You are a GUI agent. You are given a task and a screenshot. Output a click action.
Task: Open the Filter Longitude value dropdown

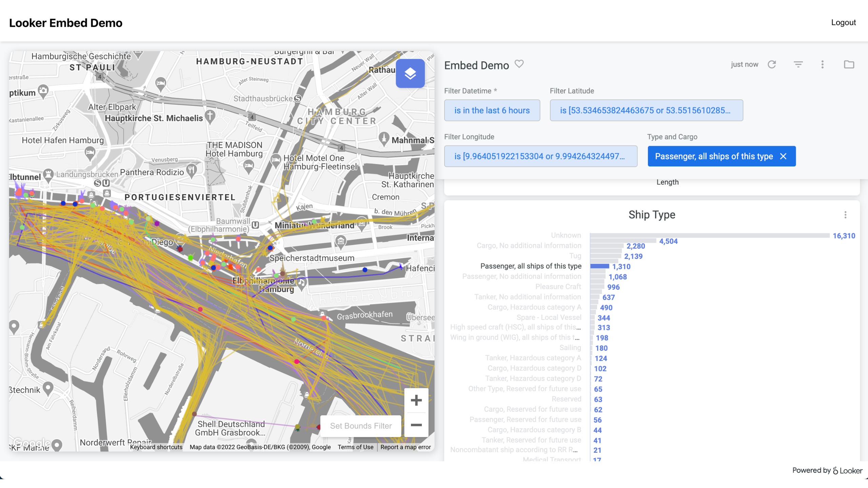(540, 156)
